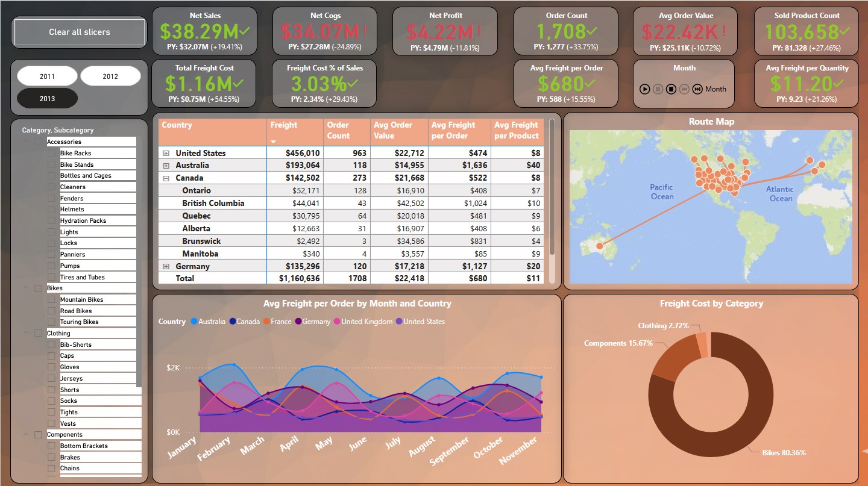The height and width of the screenshot is (486, 868).
Task: Pause the Month play axis
Action: coord(656,89)
